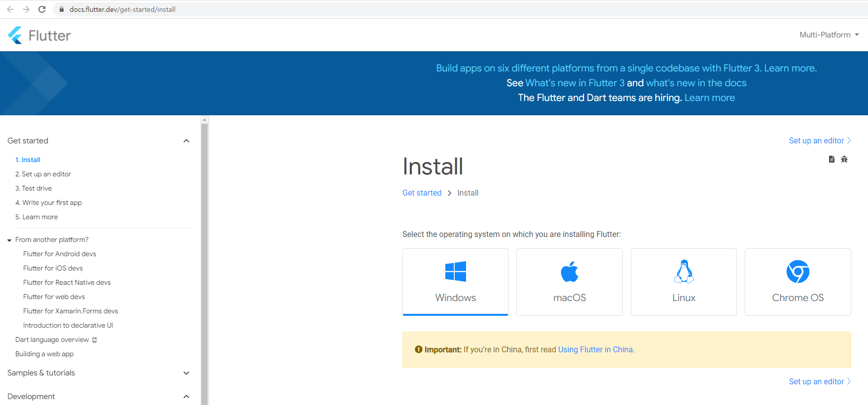This screenshot has height=405, width=868.
Task: Click From another platform? label
Action: 52,239
